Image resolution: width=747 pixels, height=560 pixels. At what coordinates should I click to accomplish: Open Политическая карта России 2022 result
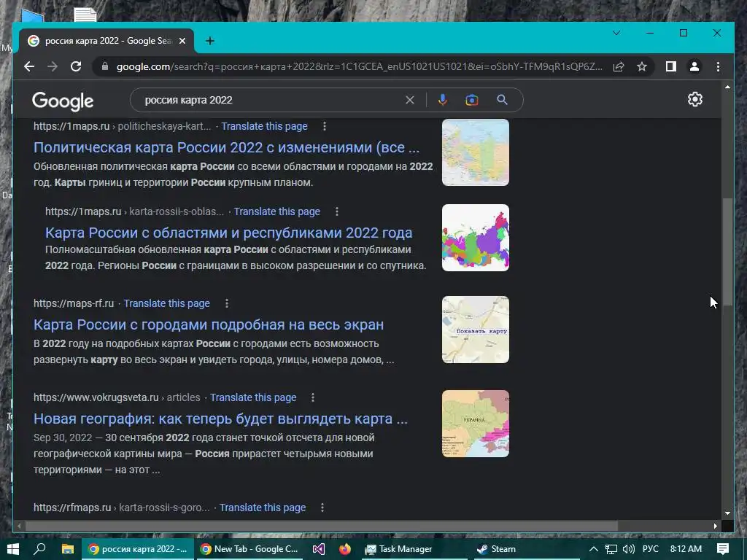pyautogui.click(x=226, y=147)
